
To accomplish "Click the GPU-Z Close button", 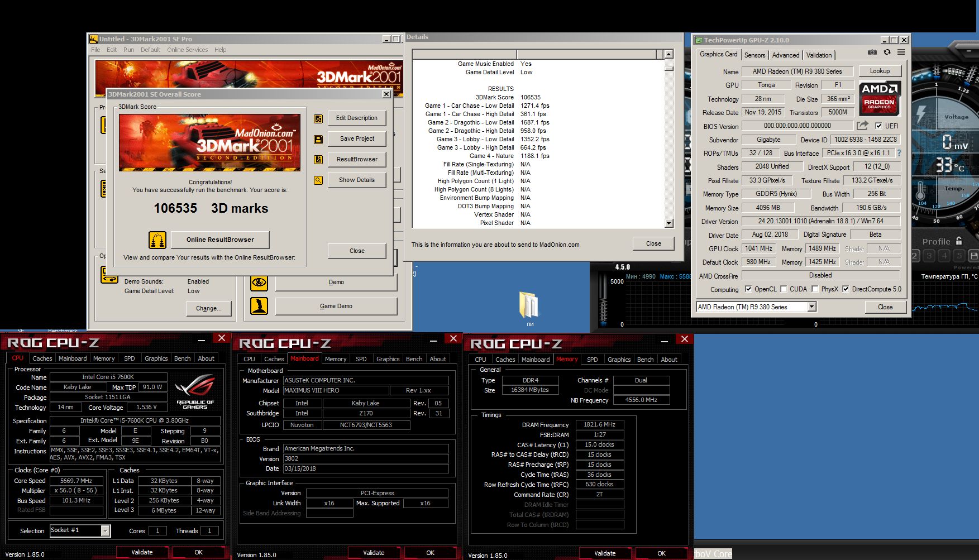I will 885,307.
